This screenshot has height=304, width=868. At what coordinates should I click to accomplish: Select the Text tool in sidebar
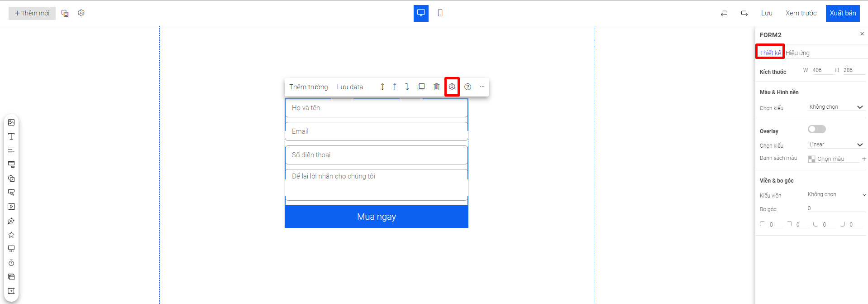[11, 136]
